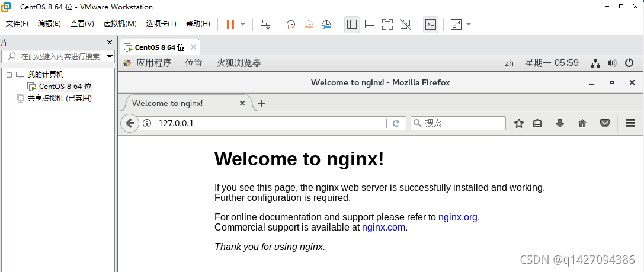Image resolution: width=644 pixels, height=272 pixels.
Task: Click the Welcome to nginx! heading
Action: (x=299, y=159)
